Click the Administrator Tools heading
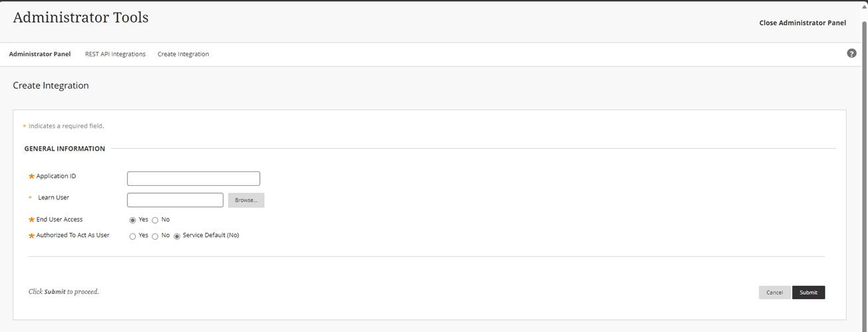 [x=80, y=18]
